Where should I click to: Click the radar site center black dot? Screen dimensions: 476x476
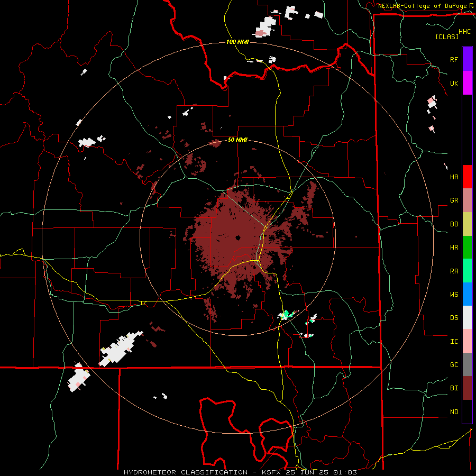point(237,237)
